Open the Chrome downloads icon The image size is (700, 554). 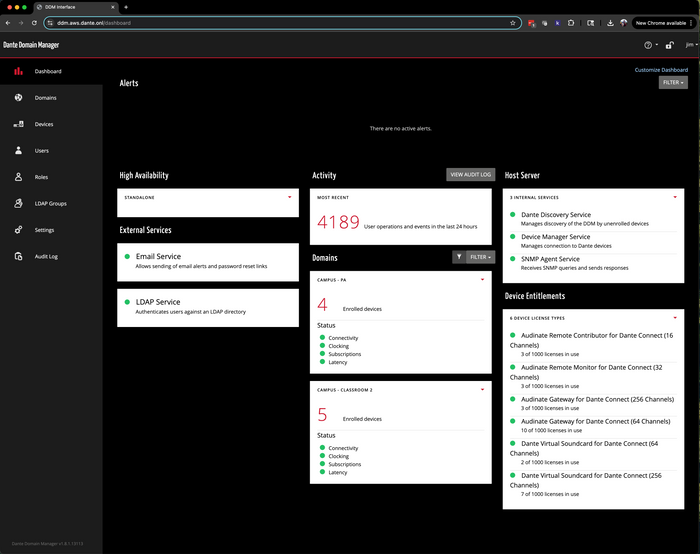pyautogui.click(x=610, y=23)
